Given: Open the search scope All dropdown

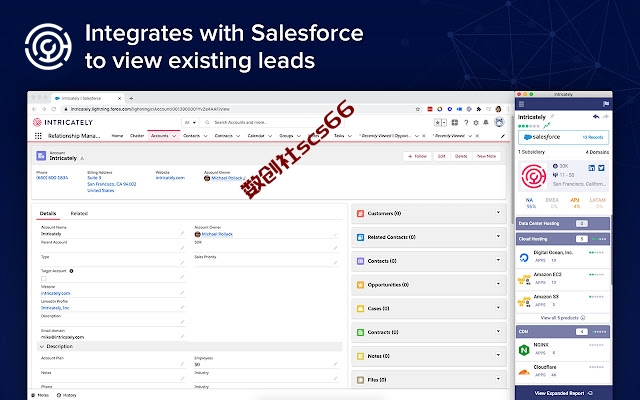Looking at the screenshot, I should point(190,122).
